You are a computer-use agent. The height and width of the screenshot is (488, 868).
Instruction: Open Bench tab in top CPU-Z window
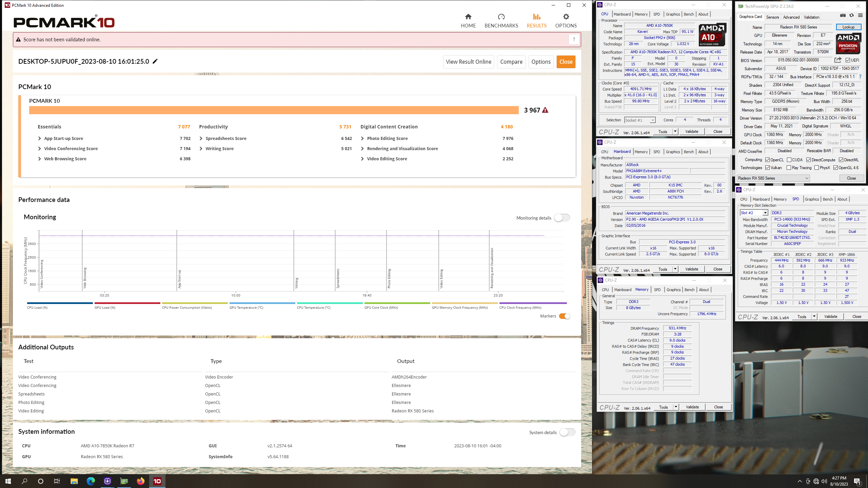(689, 14)
